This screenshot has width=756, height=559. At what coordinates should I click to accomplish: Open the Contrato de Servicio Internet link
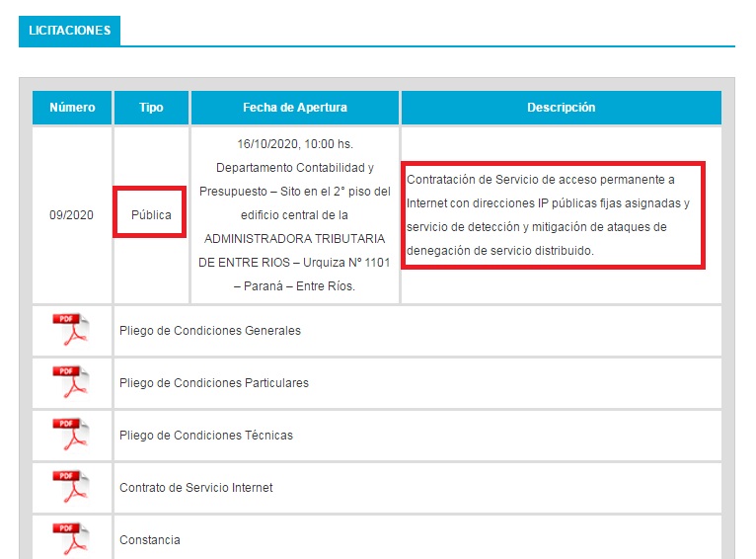point(195,488)
